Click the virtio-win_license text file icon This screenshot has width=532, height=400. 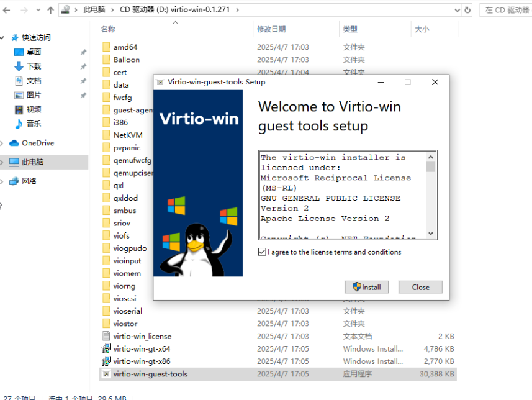pos(106,336)
